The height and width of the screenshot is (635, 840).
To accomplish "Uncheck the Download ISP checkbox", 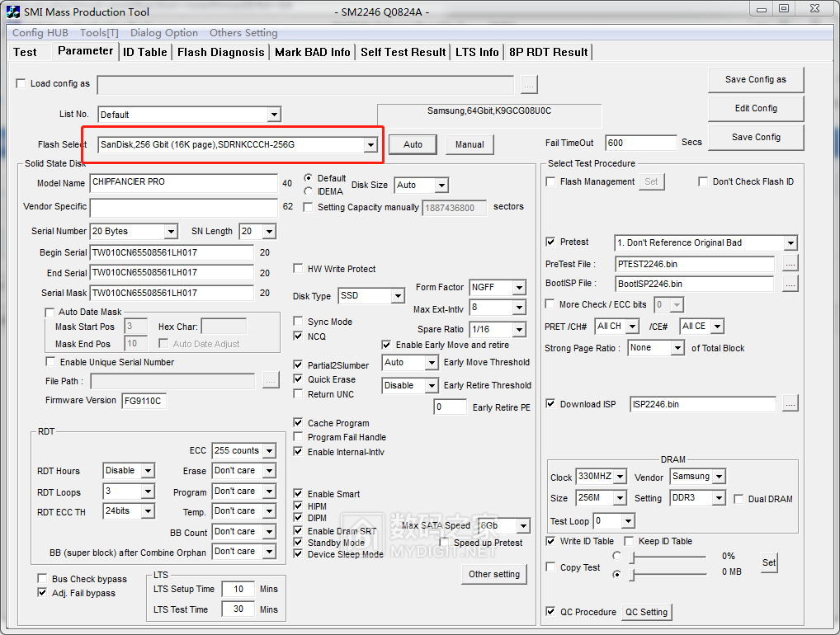I will [551, 404].
